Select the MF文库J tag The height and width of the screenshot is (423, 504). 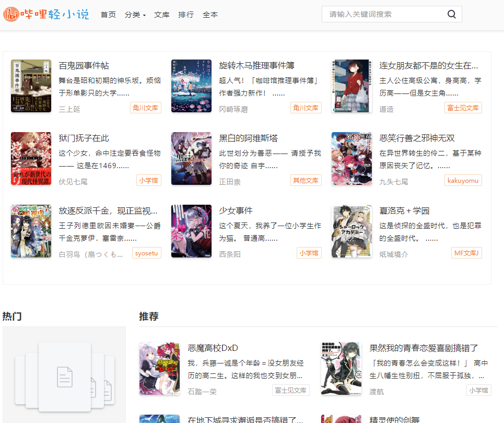click(466, 253)
